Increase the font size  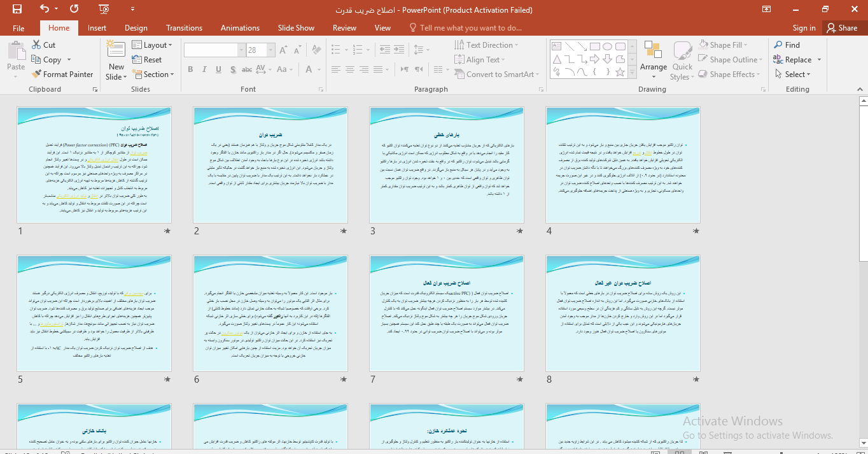pyautogui.click(x=284, y=50)
